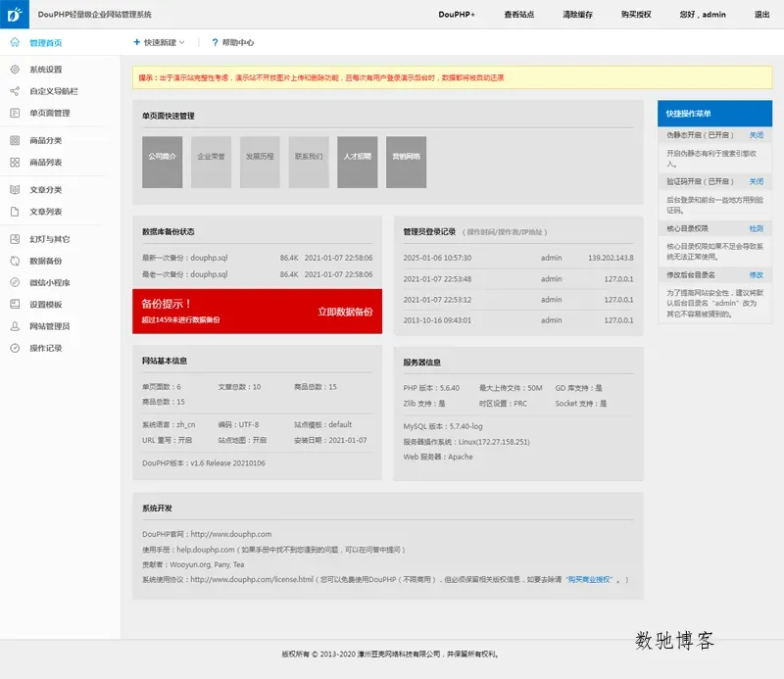Viewport: 784px width, 679px height.
Task: Open 数据备份 in sidebar
Action: coord(45,261)
